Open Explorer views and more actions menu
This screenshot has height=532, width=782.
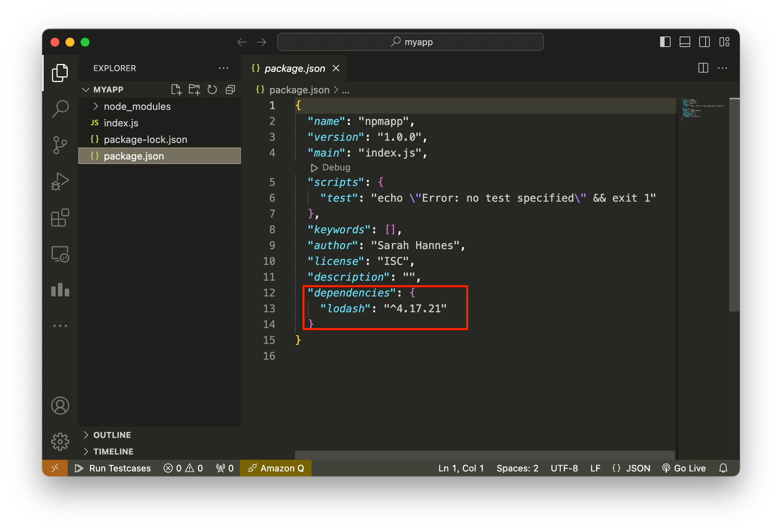coord(224,68)
